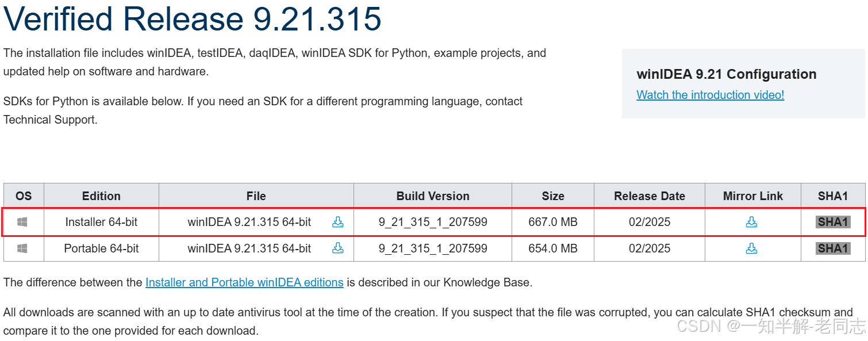Select the mirror download icon in the highlighted row
This screenshot has height=341, width=868.
[x=752, y=222]
